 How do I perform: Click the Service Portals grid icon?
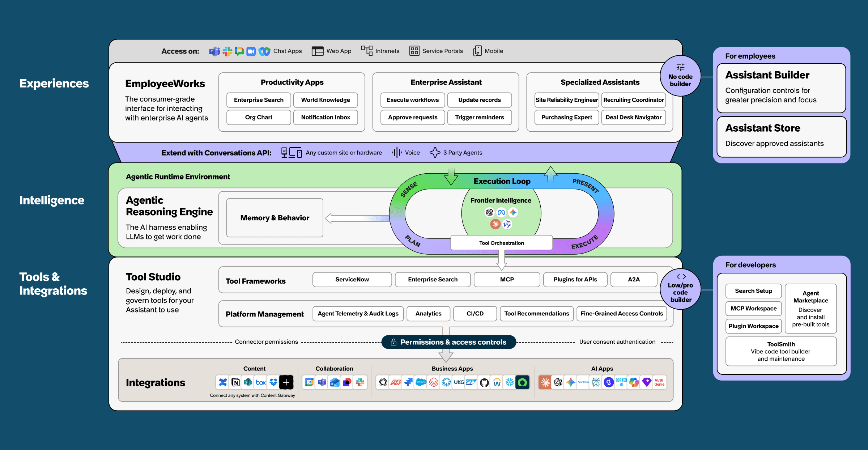point(414,51)
